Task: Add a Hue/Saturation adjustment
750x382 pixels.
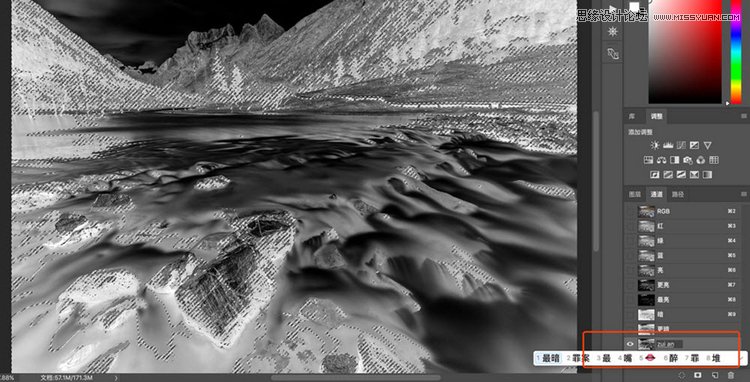Action: point(649,160)
